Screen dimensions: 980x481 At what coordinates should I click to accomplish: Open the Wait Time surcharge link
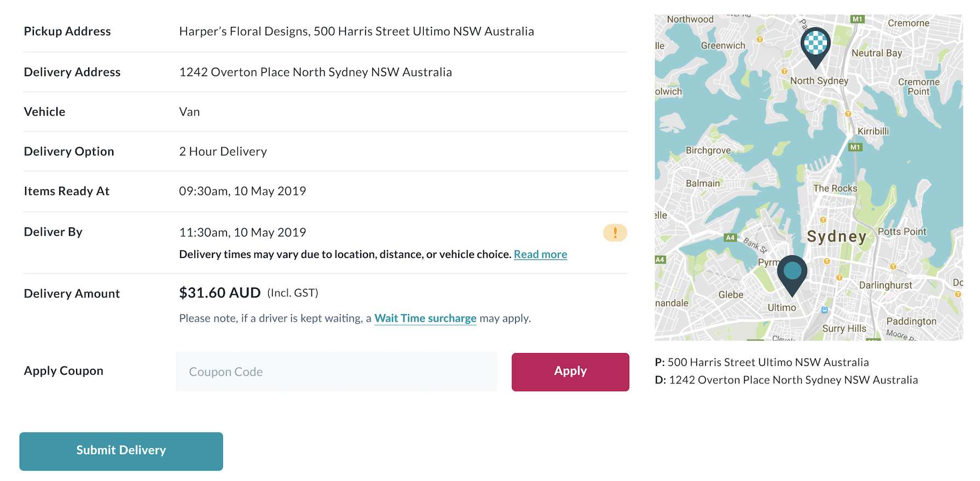(x=425, y=318)
